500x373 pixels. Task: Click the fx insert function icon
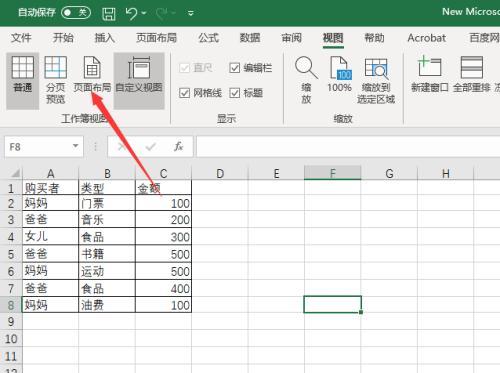[179, 146]
